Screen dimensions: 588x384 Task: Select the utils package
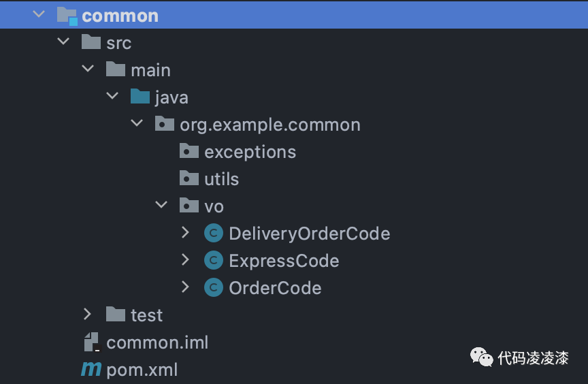point(221,179)
